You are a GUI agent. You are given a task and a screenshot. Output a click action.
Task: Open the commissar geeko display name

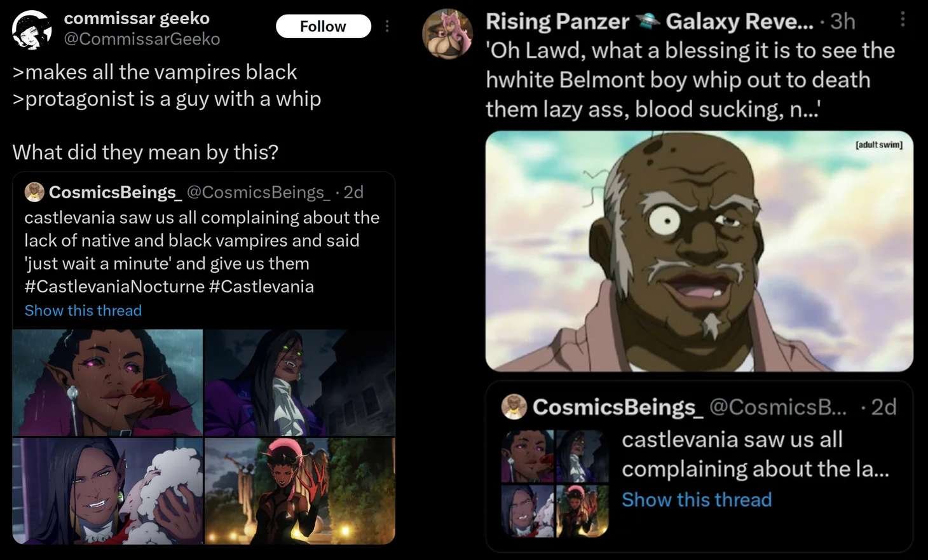pyautogui.click(x=137, y=18)
